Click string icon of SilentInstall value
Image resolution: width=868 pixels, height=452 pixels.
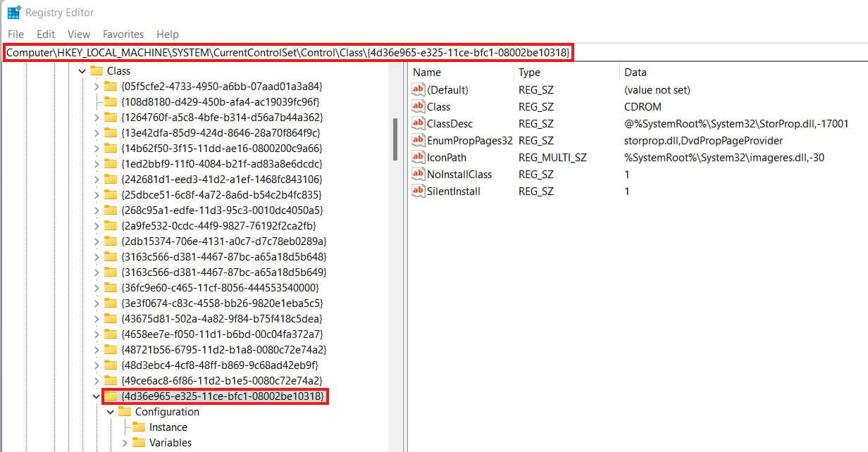[x=418, y=192]
